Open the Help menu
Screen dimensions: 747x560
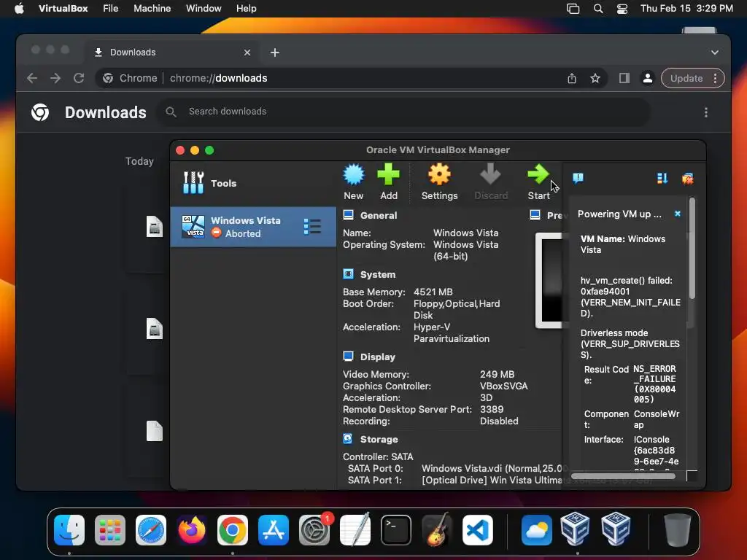click(x=247, y=9)
